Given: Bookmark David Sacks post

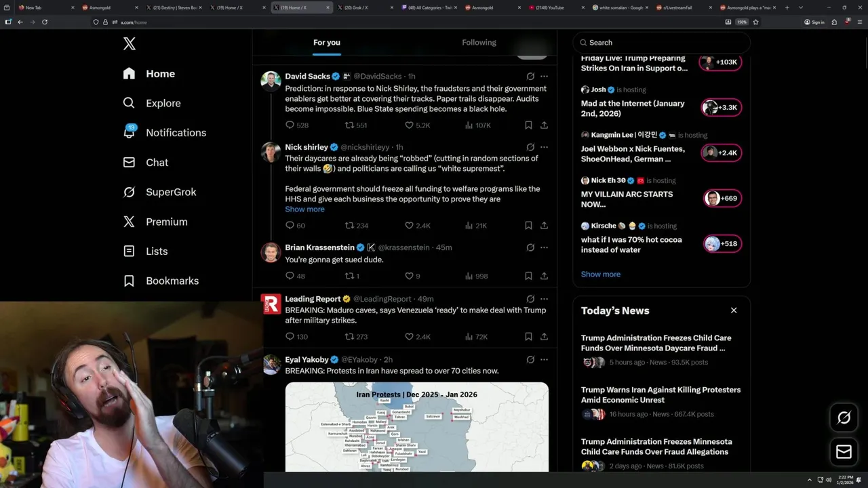Looking at the screenshot, I should (x=528, y=125).
